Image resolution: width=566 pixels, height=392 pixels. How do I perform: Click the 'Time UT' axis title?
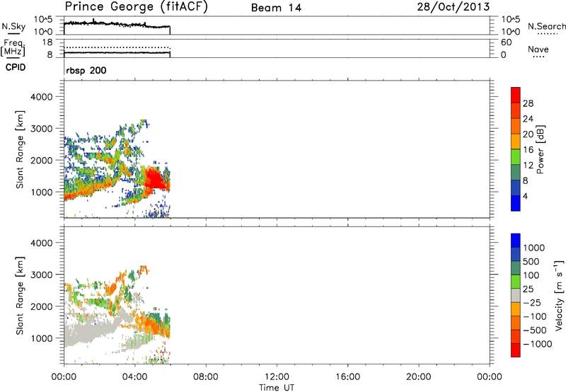(x=277, y=388)
